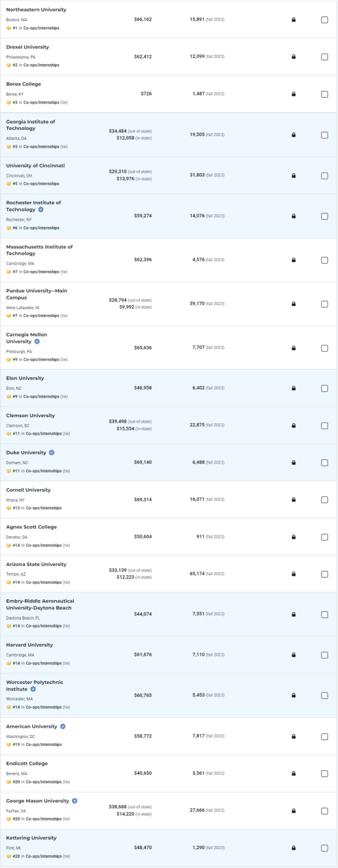
Task: Click '#13 in Co-ops/Internships' under Cornell University
Action: 37,508
